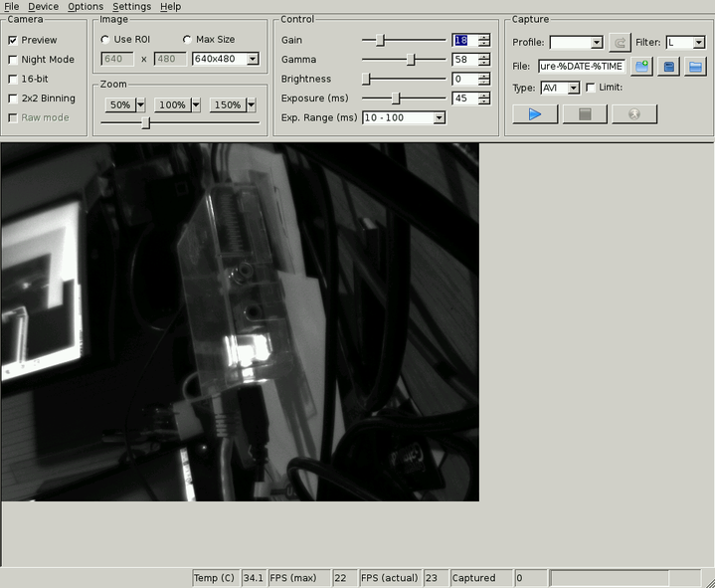Open the dropdown arrow next to 150% zoom
715x588 pixels.
[x=251, y=104]
